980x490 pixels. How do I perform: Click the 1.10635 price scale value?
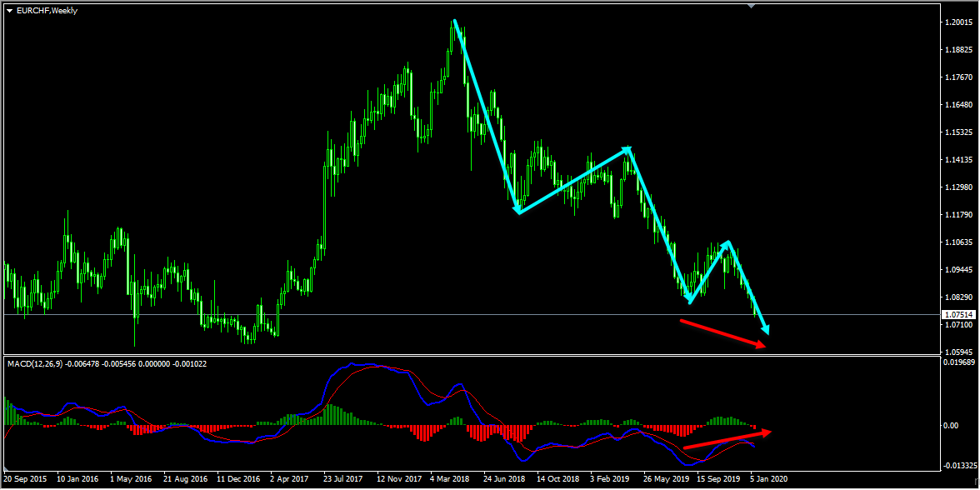coord(959,242)
